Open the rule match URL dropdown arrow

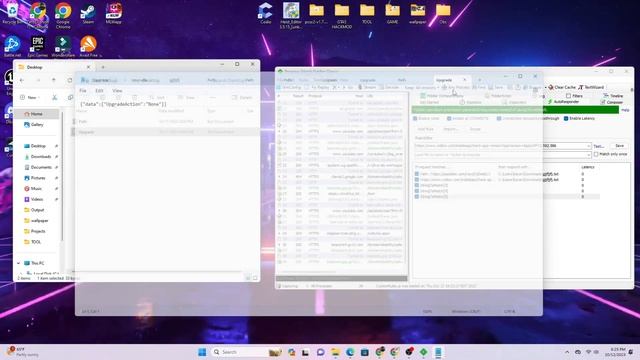[x=588, y=146]
